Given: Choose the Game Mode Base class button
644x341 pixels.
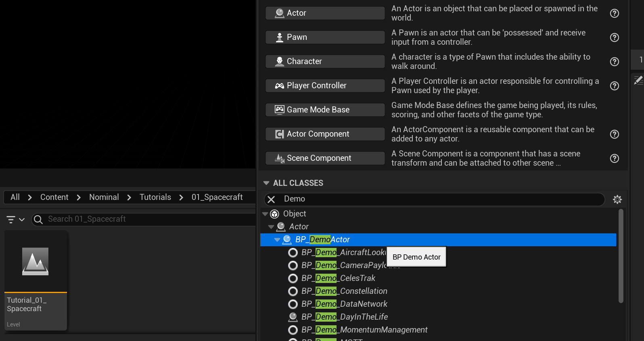Looking at the screenshot, I should (325, 110).
